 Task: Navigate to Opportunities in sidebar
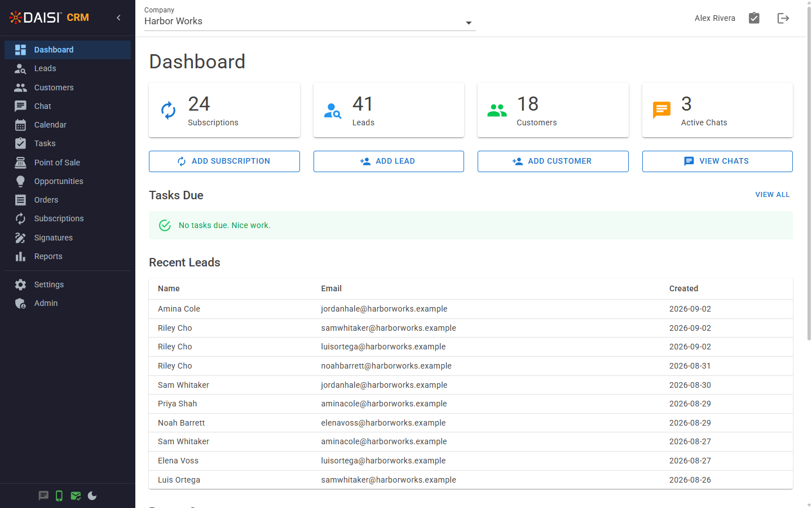68,181
